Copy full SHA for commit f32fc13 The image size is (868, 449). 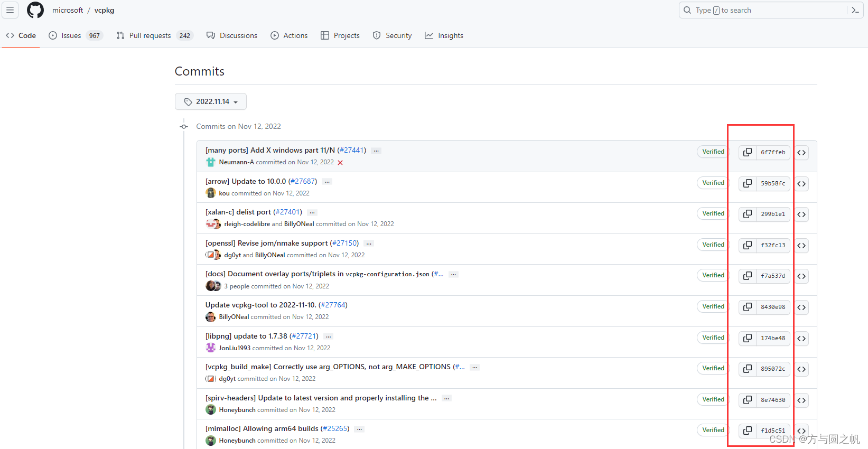[x=748, y=245]
